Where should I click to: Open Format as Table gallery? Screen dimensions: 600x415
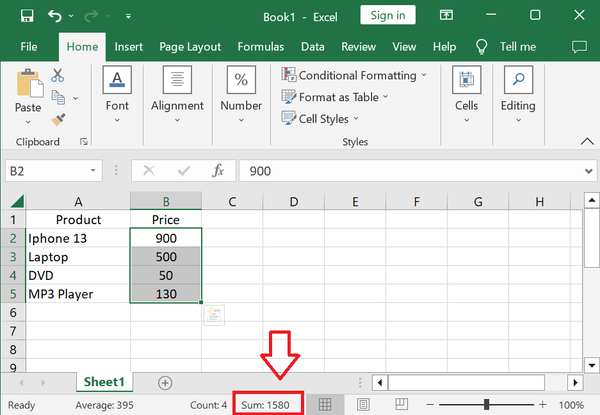pos(335,97)
